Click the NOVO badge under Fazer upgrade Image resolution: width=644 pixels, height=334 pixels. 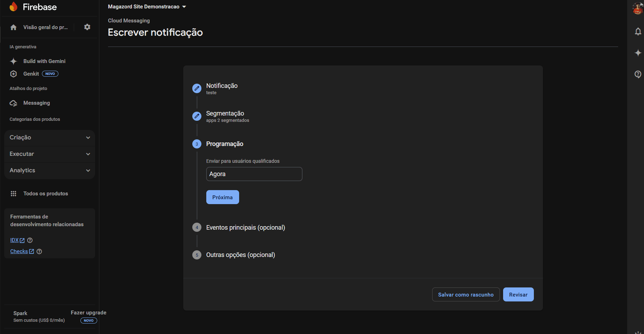click(89, 320)
